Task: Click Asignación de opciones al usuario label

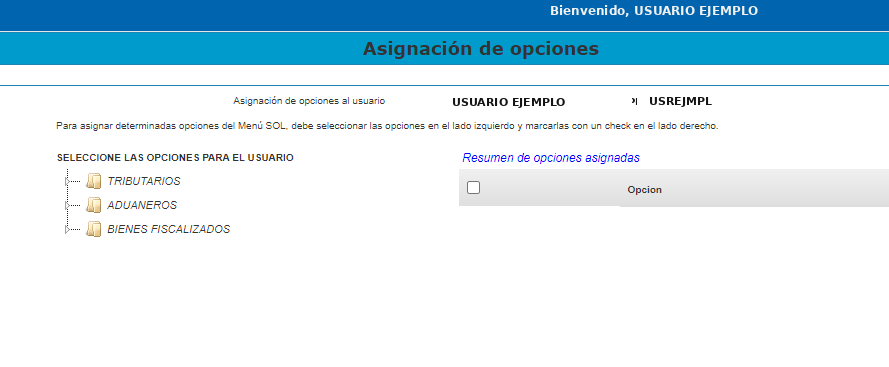Action: (309, 101)
